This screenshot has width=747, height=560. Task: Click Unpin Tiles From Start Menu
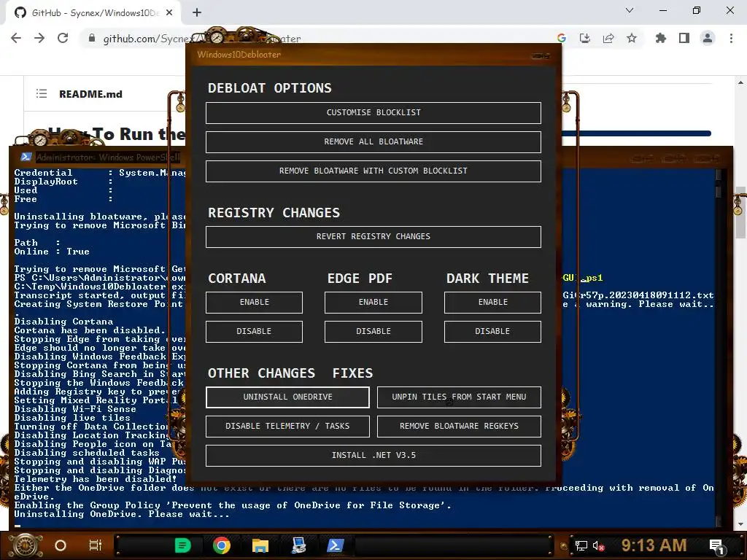click(459, 397)
